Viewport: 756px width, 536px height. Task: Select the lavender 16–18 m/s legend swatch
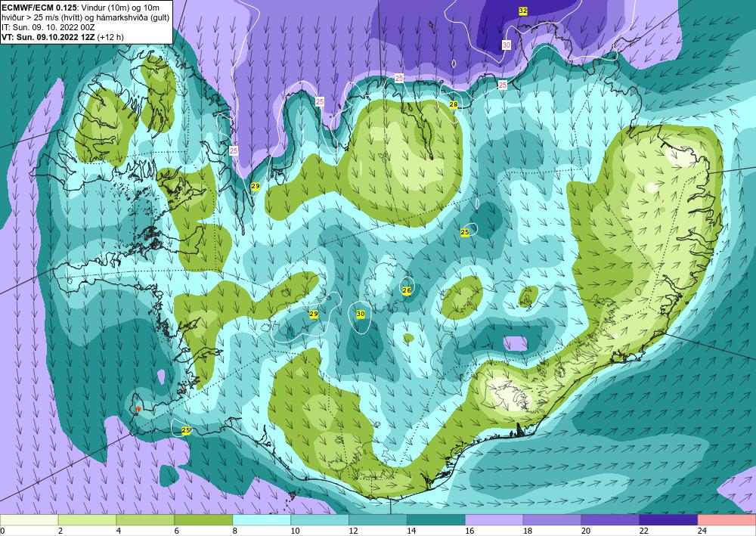494,520
